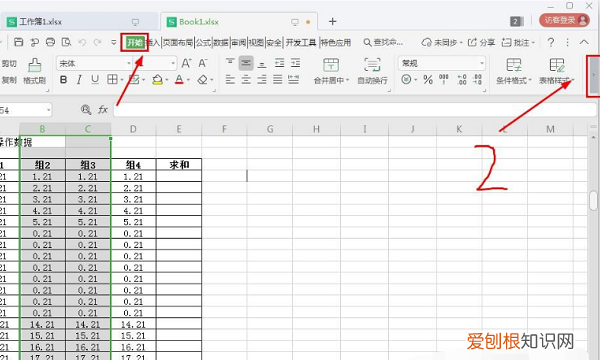
Task: Click the Save icon in quick toolbar
Action: pos(18,42)
